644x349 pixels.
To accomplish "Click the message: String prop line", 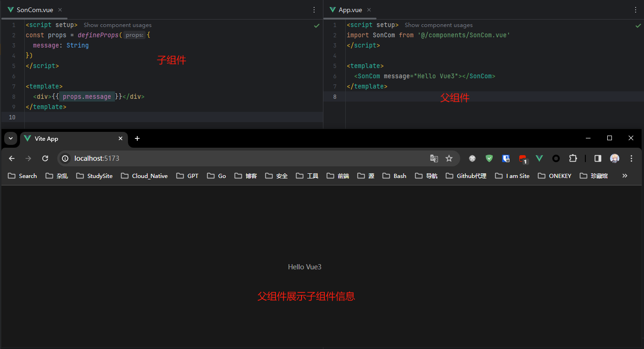I will (61, 45).
